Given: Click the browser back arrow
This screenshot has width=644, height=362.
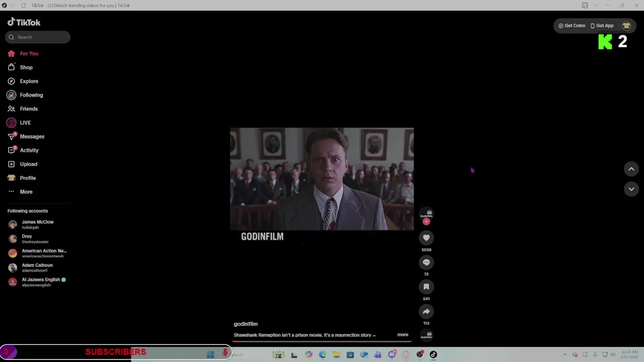Looking at the screenshot, I should (14, 6).
